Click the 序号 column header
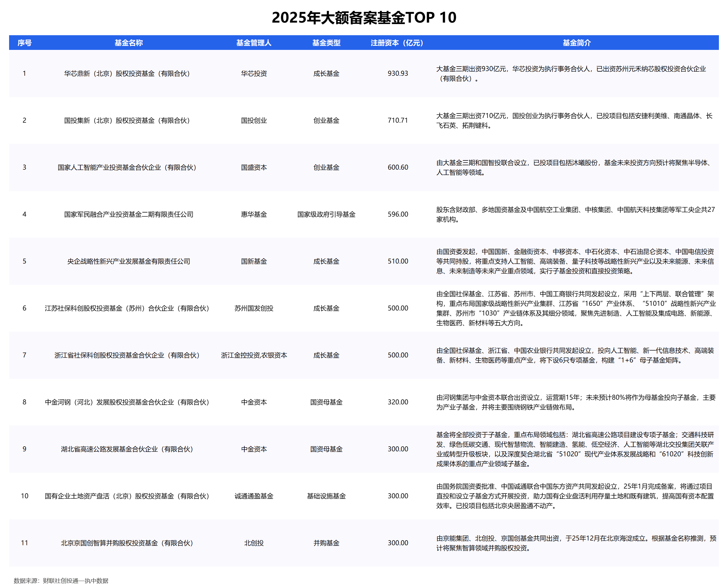 click(24, 43)
